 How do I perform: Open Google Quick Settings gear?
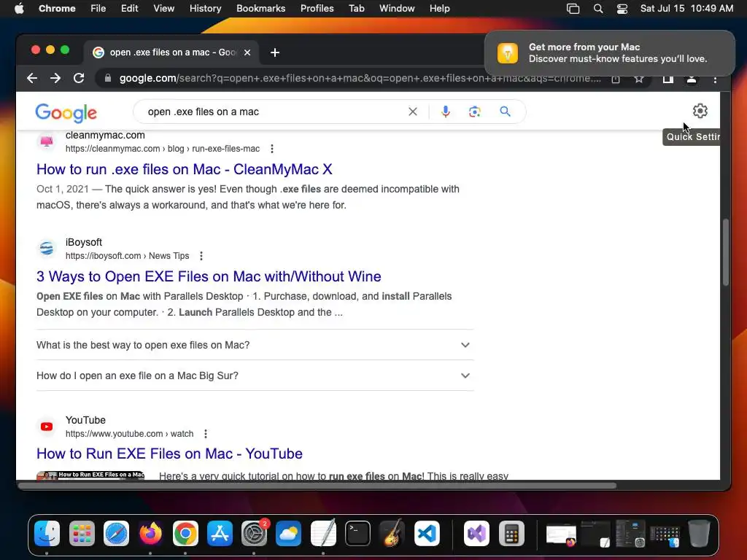click(x=700, y=111)
